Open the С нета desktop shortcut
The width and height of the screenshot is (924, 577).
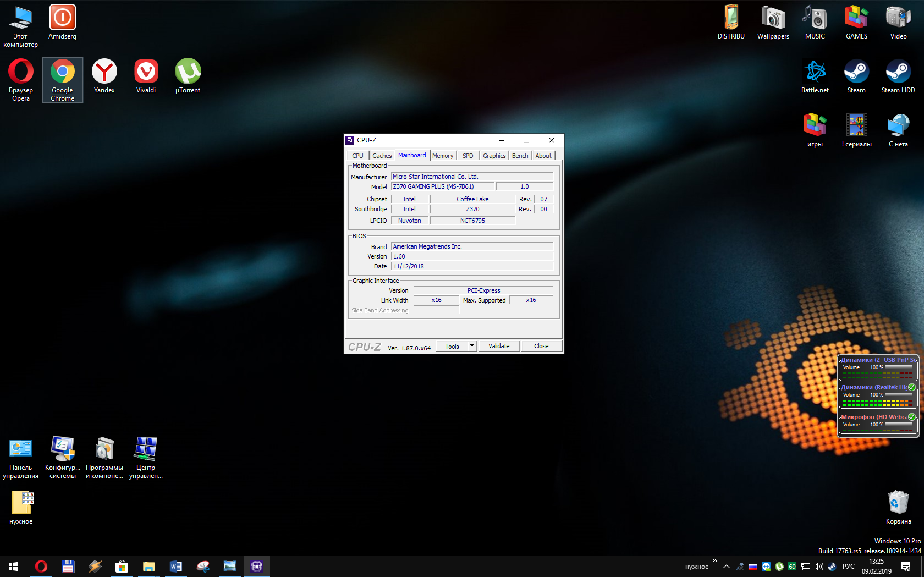point(899,130)
